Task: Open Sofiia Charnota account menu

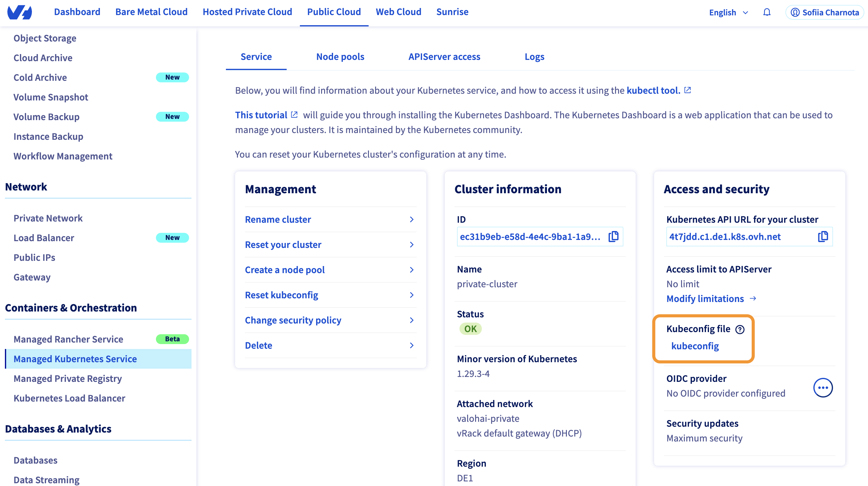Action: pos(824,13)
